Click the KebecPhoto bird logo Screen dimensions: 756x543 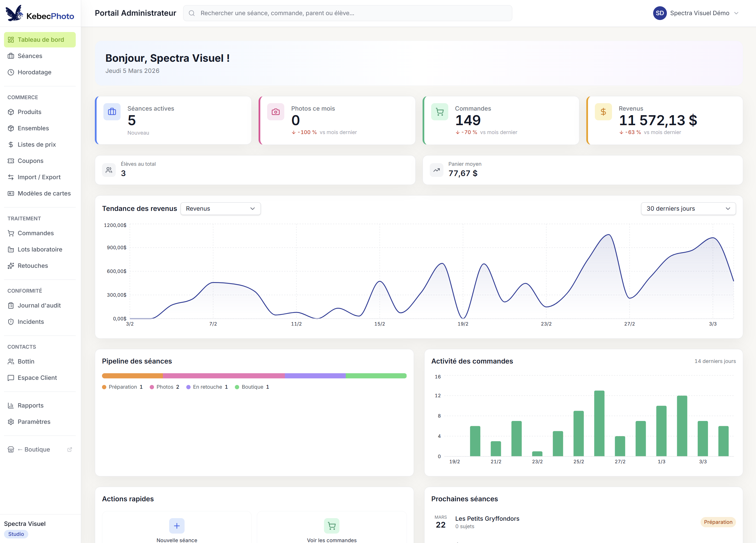coord(14,13)
